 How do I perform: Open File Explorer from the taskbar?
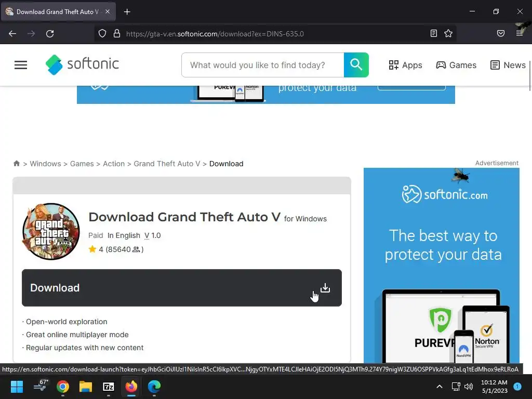pyautogui.click(x=86, y=386)
